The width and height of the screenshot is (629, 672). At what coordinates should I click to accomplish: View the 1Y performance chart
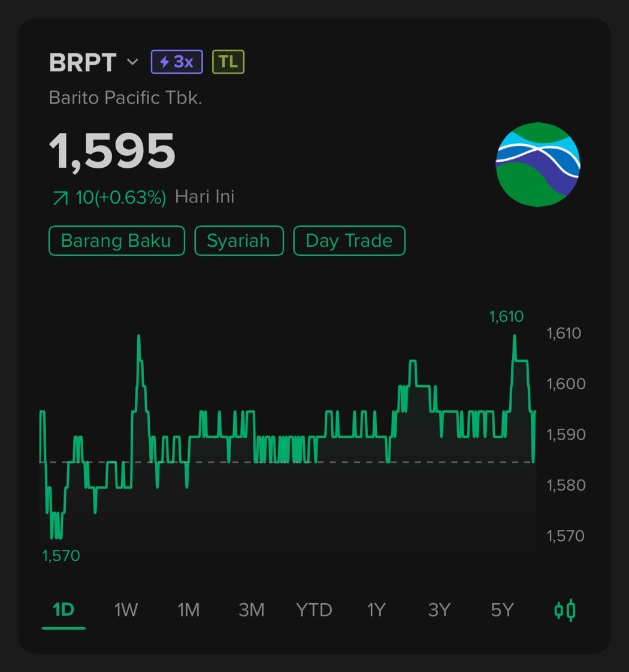[x=376, y=610]
